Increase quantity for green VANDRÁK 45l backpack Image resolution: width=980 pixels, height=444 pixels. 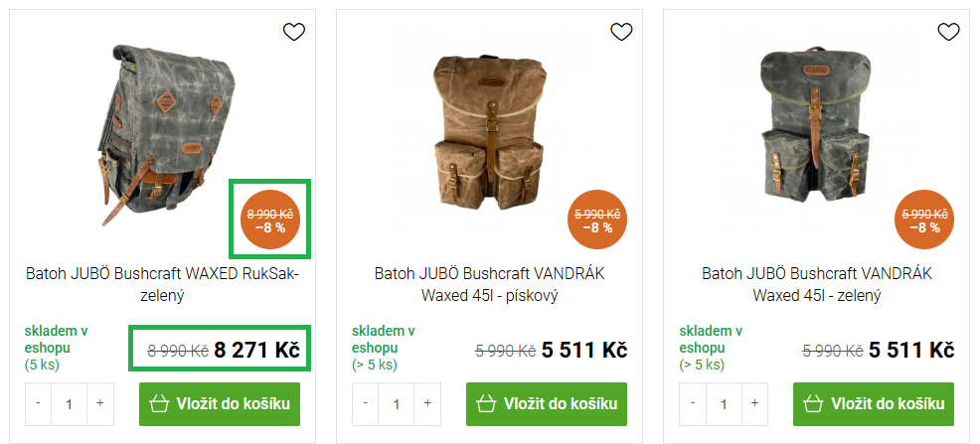(754, 404)
